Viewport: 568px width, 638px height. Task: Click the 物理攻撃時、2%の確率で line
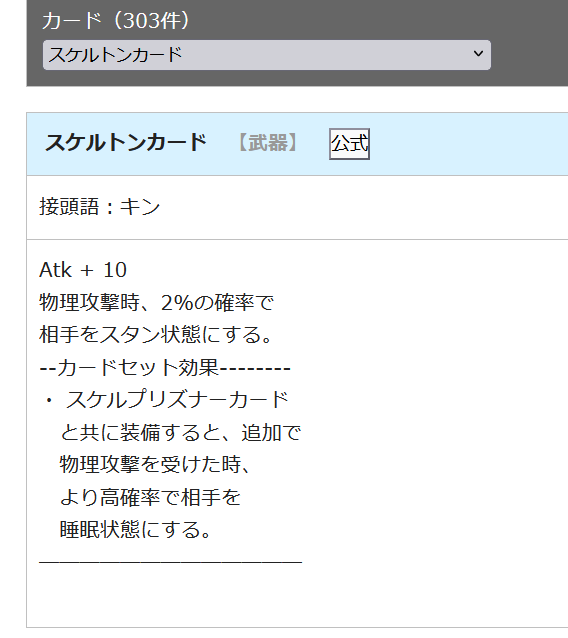click(x=157, y=302)
